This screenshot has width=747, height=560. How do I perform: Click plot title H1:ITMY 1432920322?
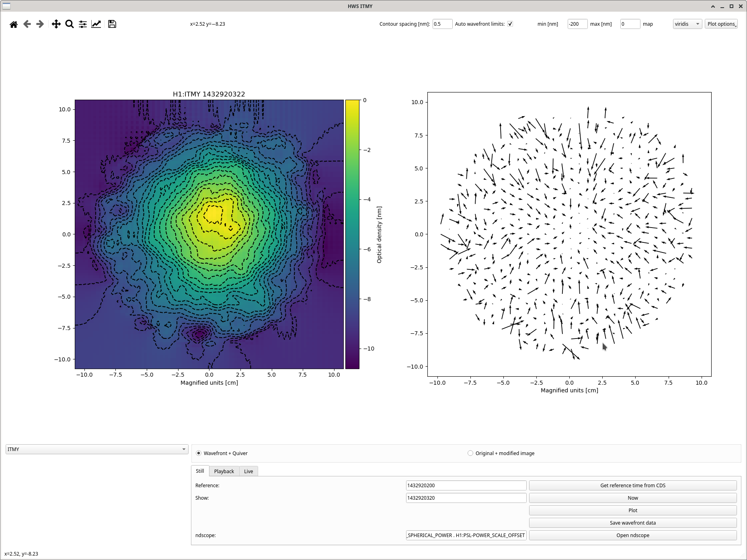209,94
